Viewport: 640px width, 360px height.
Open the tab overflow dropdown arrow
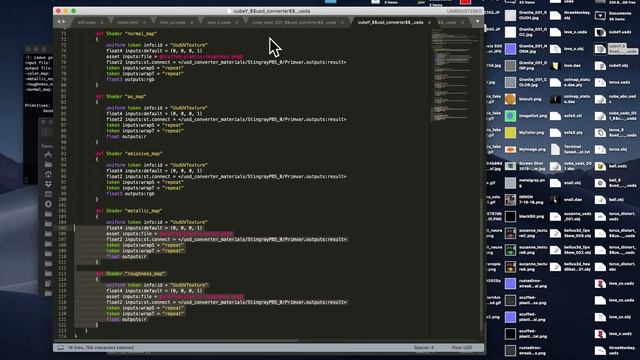[478, 22]
